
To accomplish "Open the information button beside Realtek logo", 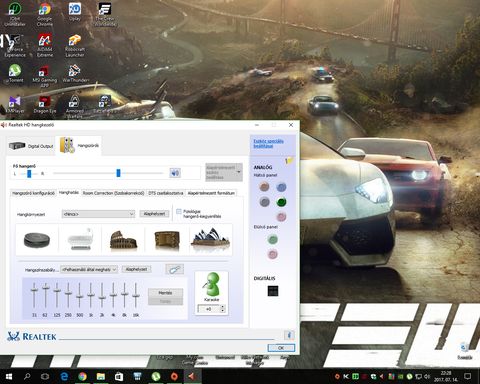I will click(289, 335).
